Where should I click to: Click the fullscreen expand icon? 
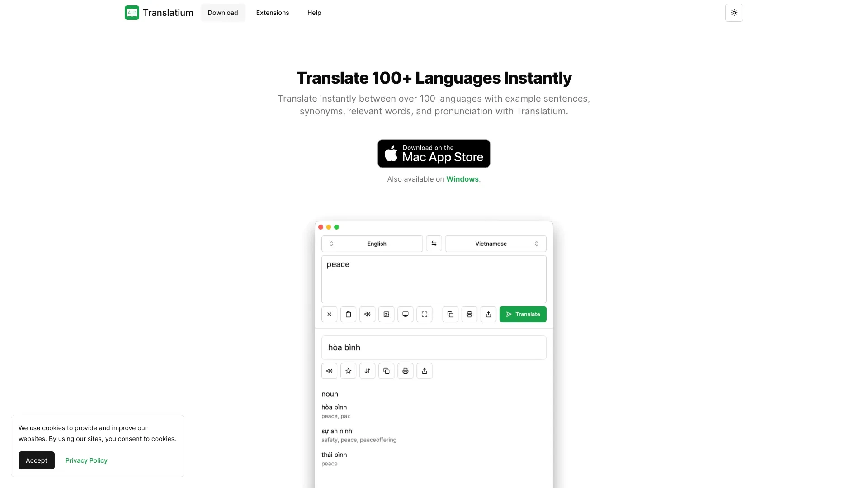[x=424, y=314]
